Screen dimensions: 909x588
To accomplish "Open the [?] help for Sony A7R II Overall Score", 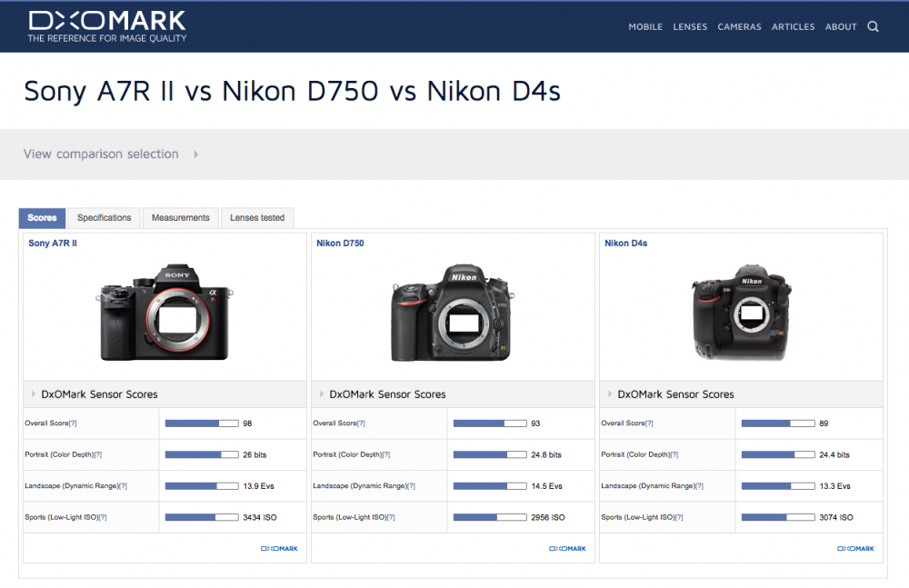I will click(73, 424).
